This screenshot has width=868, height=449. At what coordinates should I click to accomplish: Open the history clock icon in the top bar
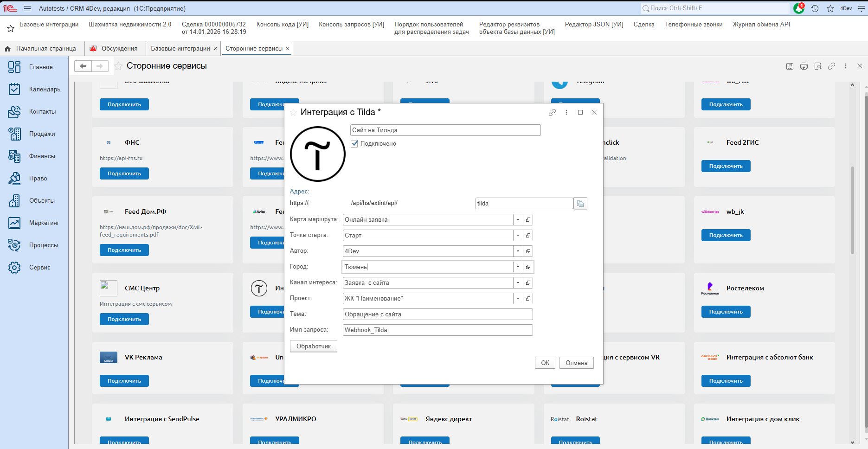click(815, 8)
